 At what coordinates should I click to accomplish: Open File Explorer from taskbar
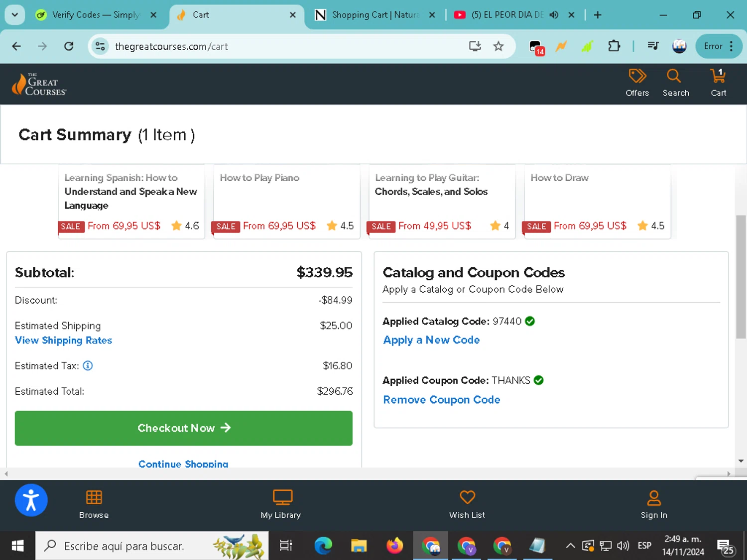(x=359, y=546)
